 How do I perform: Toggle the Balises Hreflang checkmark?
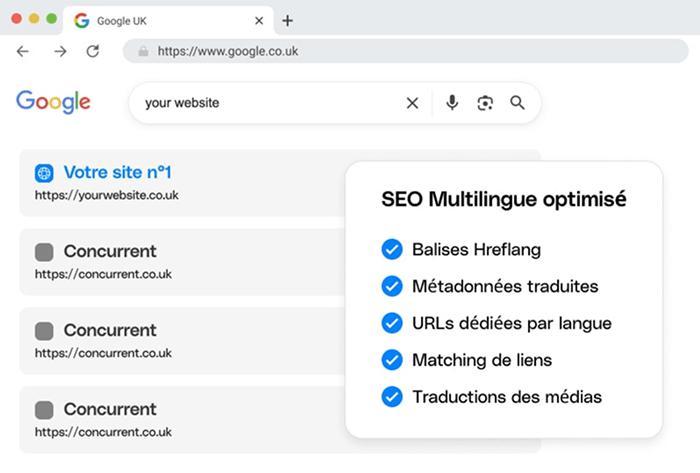pos(392,249)
